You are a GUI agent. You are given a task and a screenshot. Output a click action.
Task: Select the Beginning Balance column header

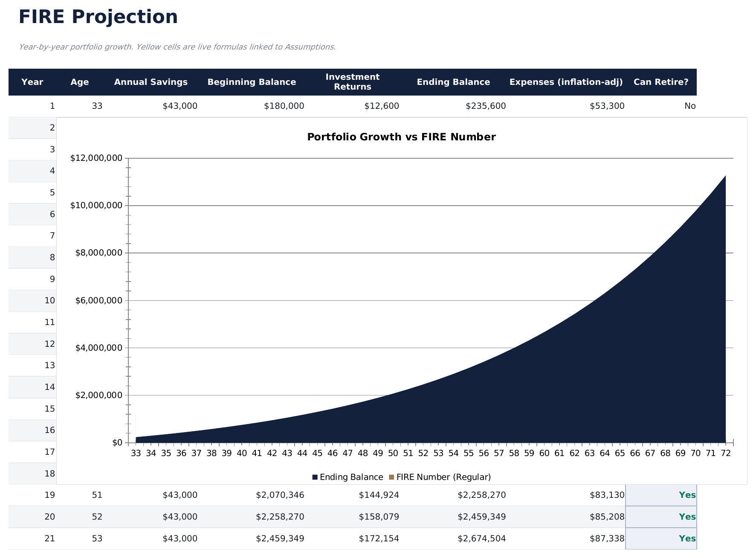pos(252,82)
